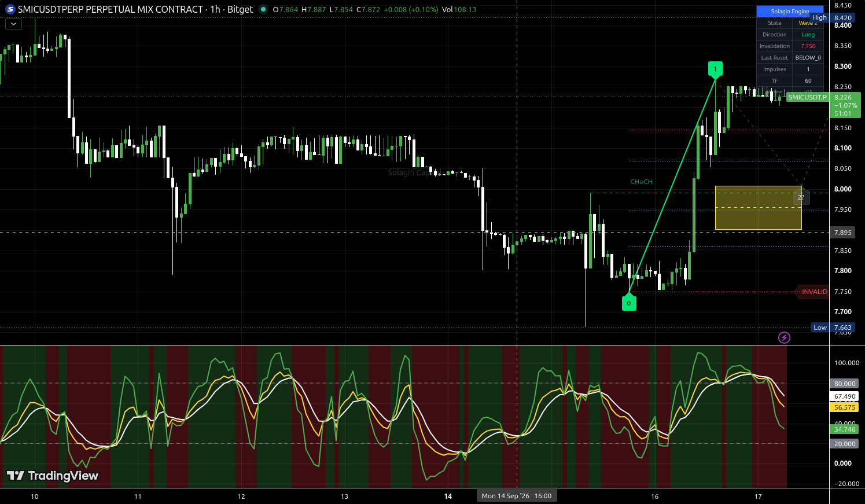Collapse the chart legend with the chevron

point(13,24)
